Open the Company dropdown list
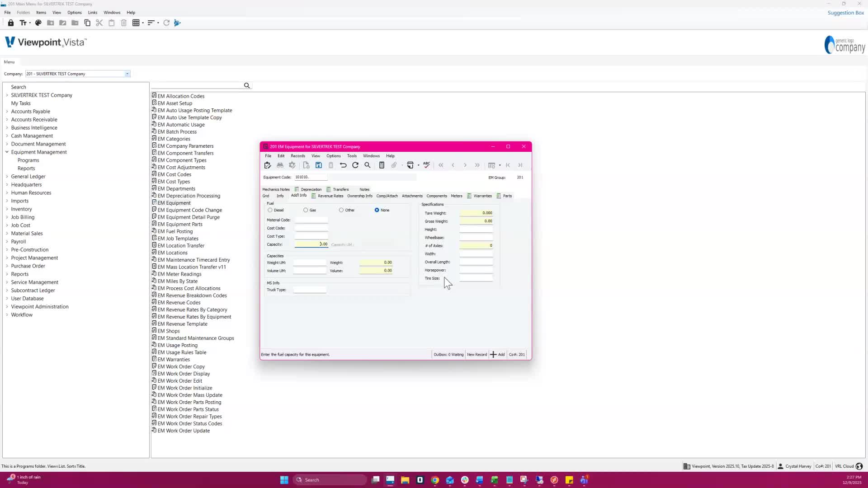This screenshot has height=488, width=868. [x=127, y=74]
